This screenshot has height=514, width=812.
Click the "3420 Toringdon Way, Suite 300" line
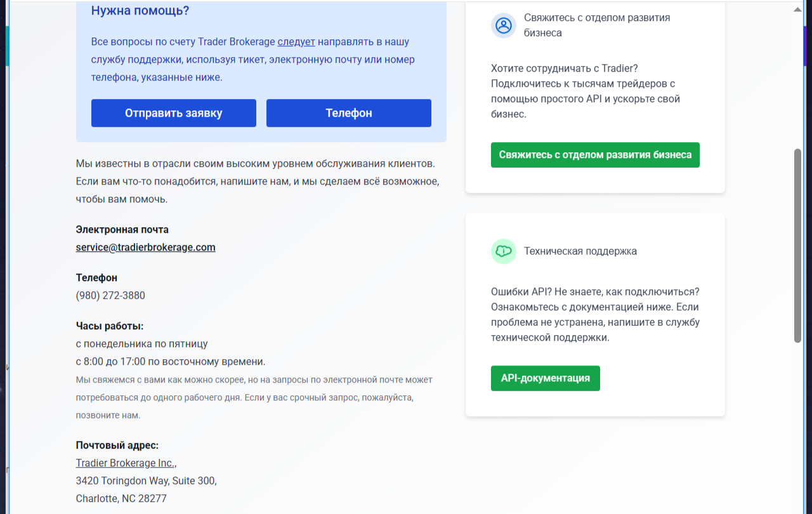(x=146, y=481)
